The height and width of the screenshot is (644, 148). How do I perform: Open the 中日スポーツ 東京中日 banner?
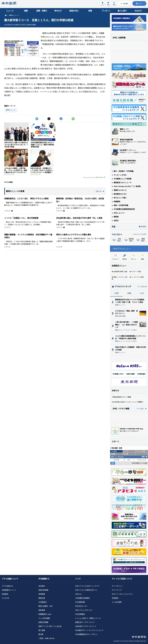[x=129, y=366]
